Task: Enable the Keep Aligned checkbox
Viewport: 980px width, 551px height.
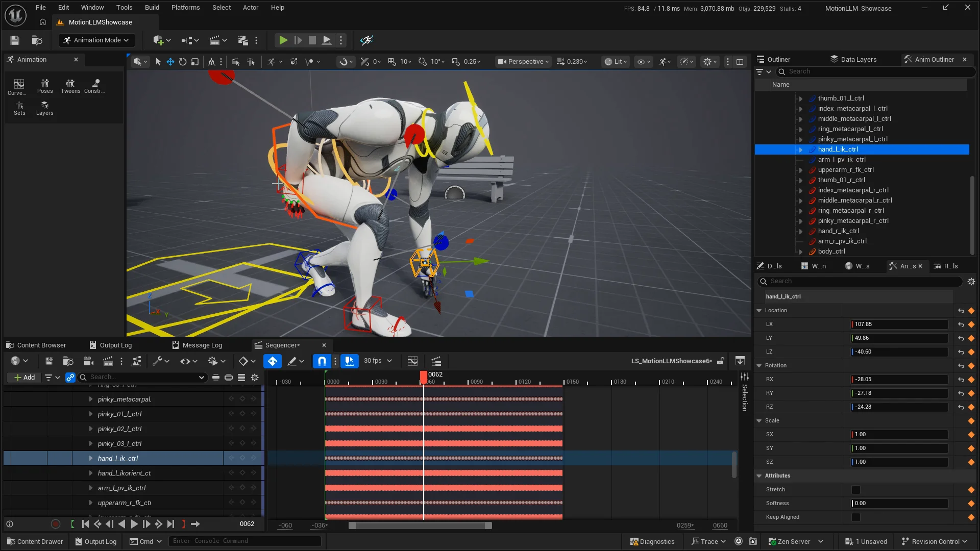Action: [x=856, y=517]
